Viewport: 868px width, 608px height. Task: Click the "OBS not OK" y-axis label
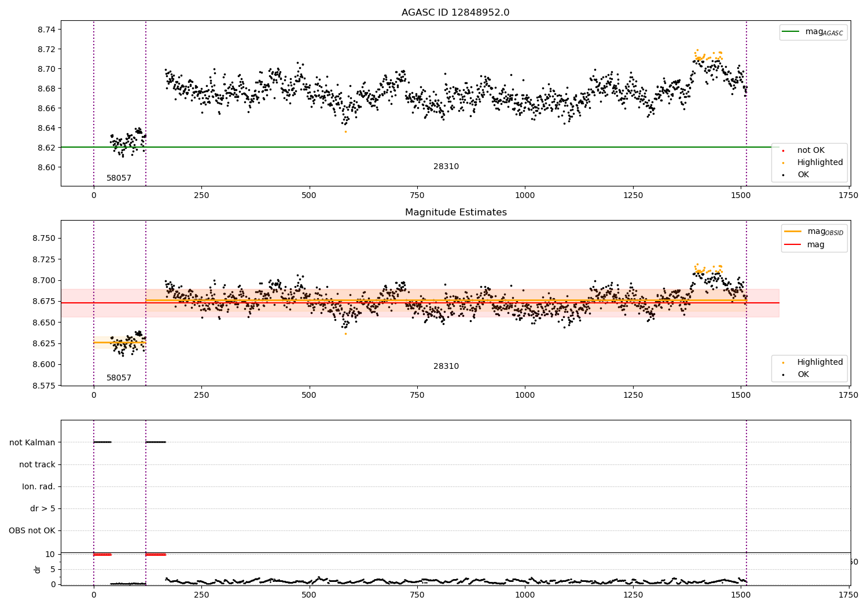[x=32, y=531]
